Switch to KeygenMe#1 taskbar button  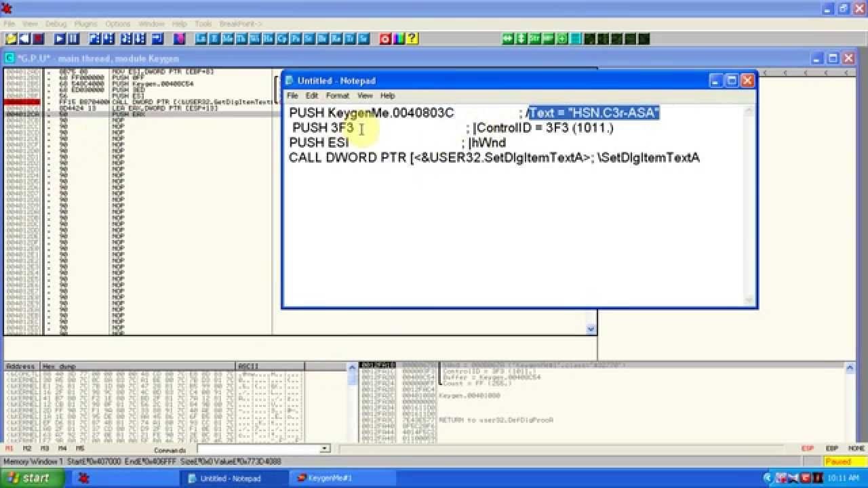(343, 478)
